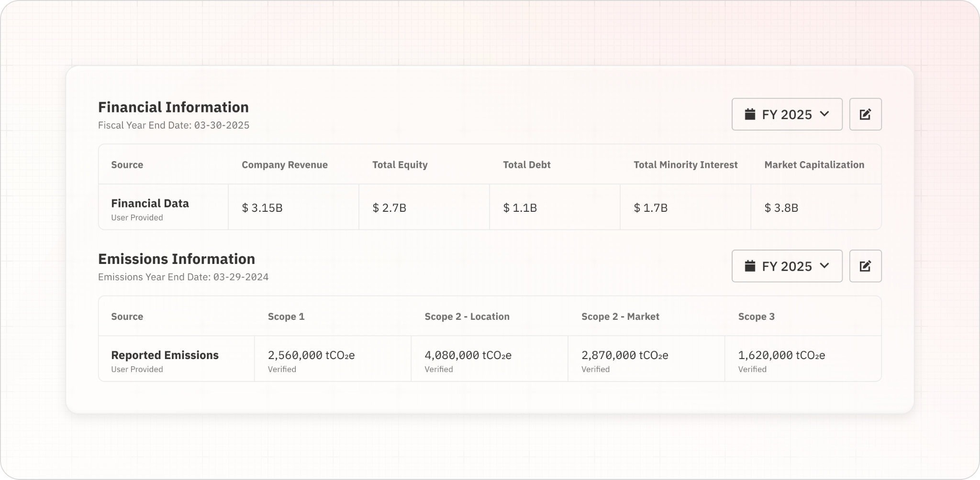Select the Company Revenue column header

pyautogui.click(x=285, y=165)
